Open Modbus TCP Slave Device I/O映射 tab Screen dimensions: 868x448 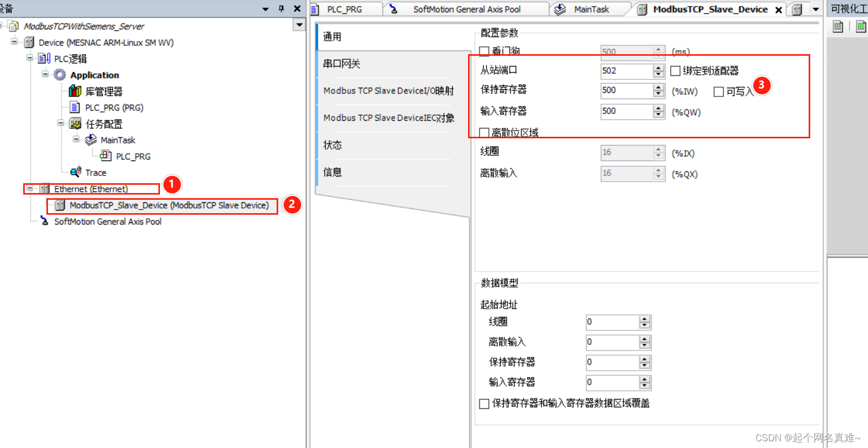pos(393,91)
